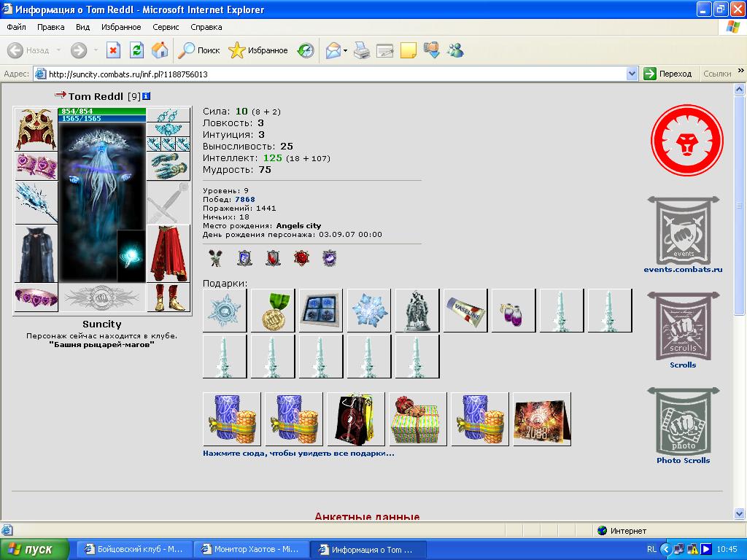Click the IE Refresh toolbar button
The width and height of the screenshot is (747, 560).
pyautogui.click(x=136, y=50)
